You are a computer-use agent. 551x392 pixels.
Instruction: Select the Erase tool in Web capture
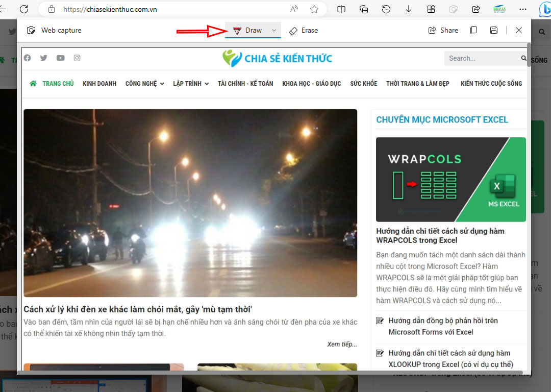point(304,30)
